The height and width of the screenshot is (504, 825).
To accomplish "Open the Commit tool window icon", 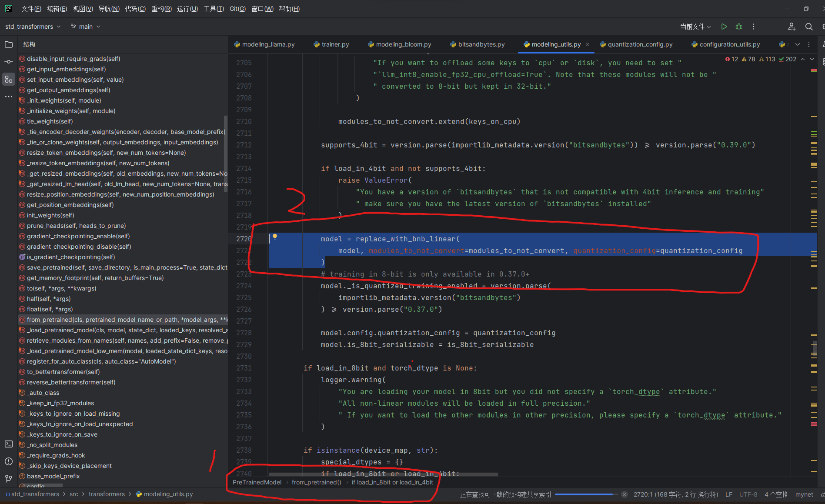I will pos(8,62).
